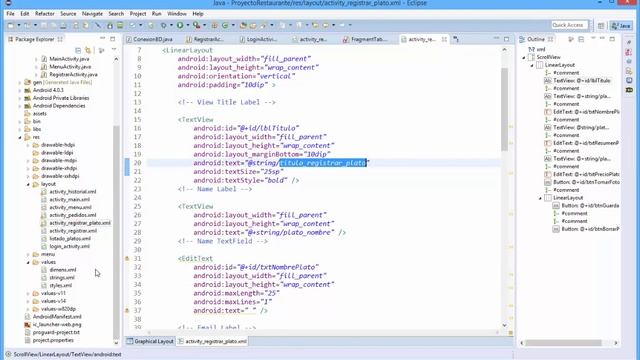This screenshot has width=640, height=360.
Task: Select strings.xml in the values folder
Action: point(62,278)
